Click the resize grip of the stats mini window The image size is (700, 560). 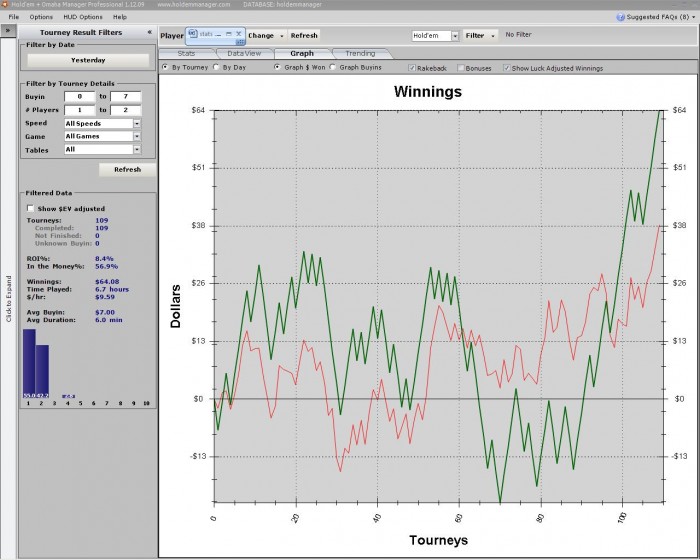click(x=240, y=42)
